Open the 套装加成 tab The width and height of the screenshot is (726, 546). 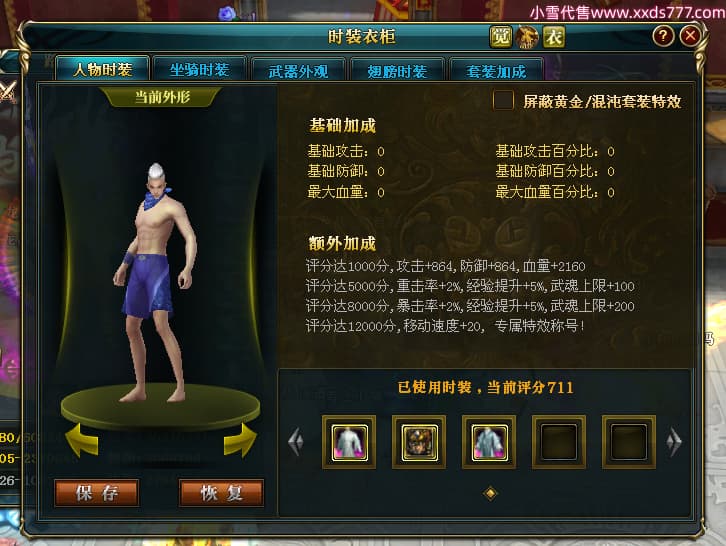point(496,71)
